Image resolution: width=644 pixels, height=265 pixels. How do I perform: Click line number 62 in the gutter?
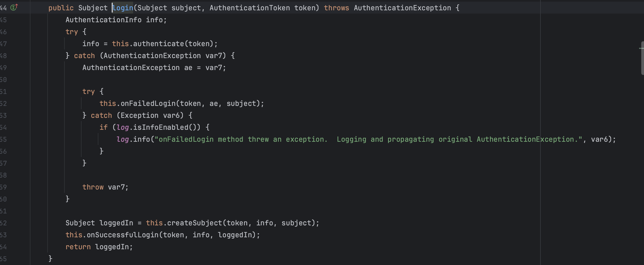3,223
